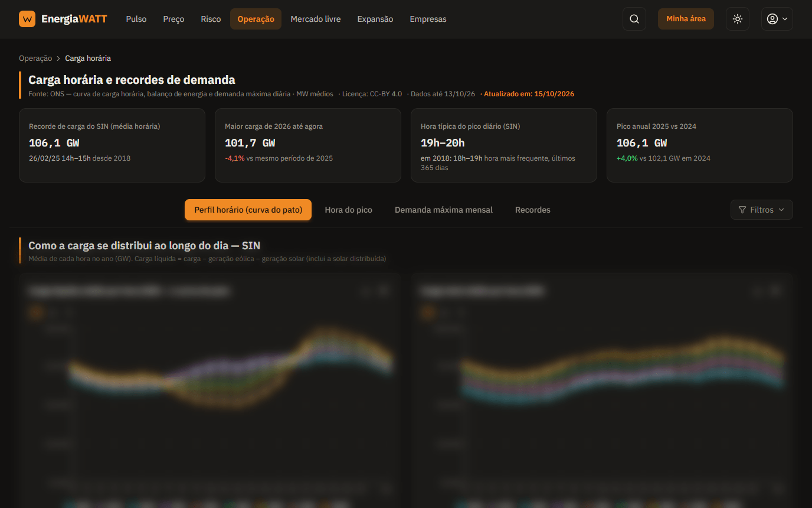Toggle light theme with sun icon
Image resolution: width=812 pixels, height=508 pixels.
(x=738, y=19)
